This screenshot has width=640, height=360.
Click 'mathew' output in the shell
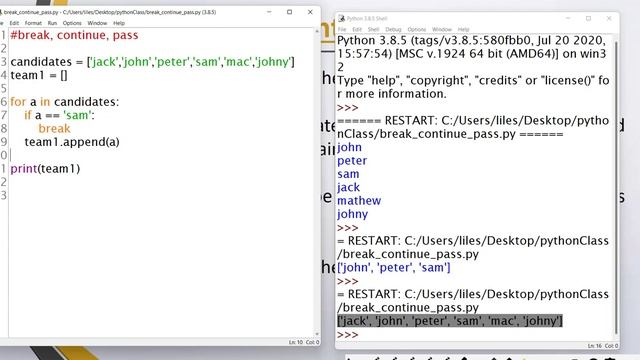(359, 201)
